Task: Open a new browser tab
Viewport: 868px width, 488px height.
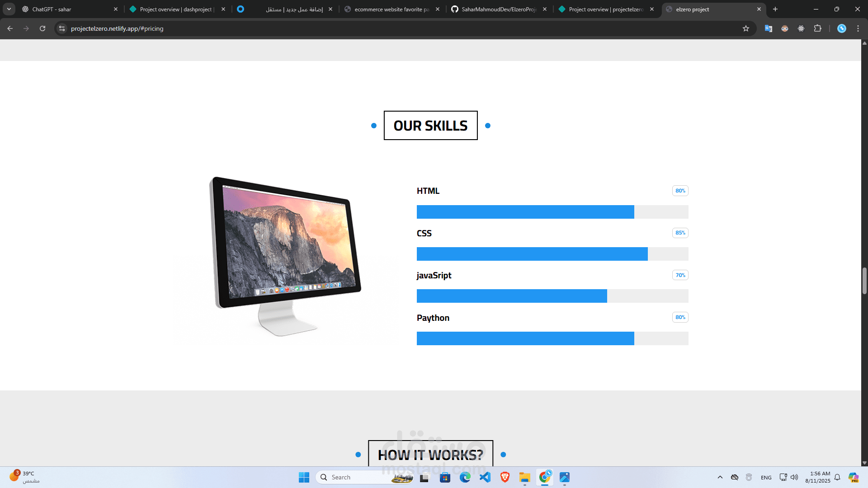Action: [775, 9]
